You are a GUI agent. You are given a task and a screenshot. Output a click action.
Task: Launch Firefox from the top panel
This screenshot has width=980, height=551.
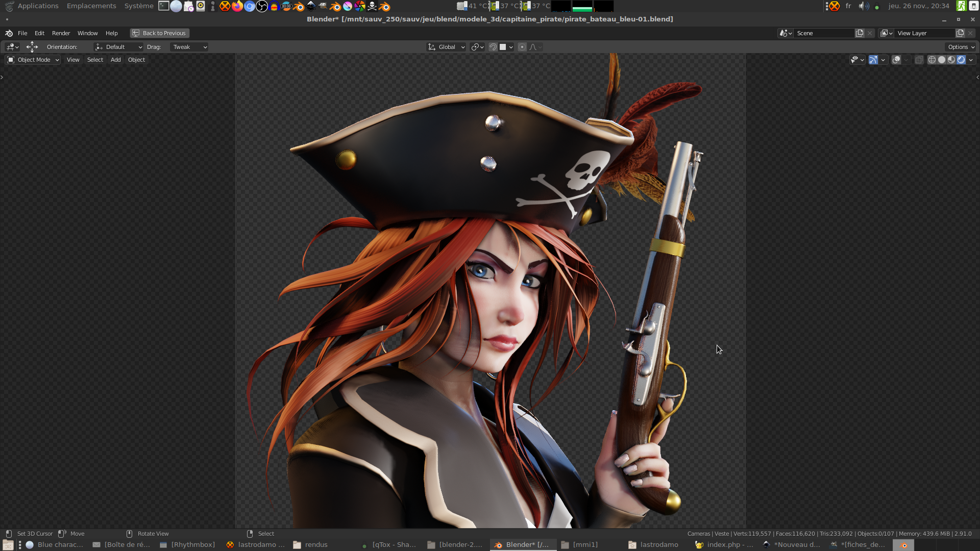(237, 6)
